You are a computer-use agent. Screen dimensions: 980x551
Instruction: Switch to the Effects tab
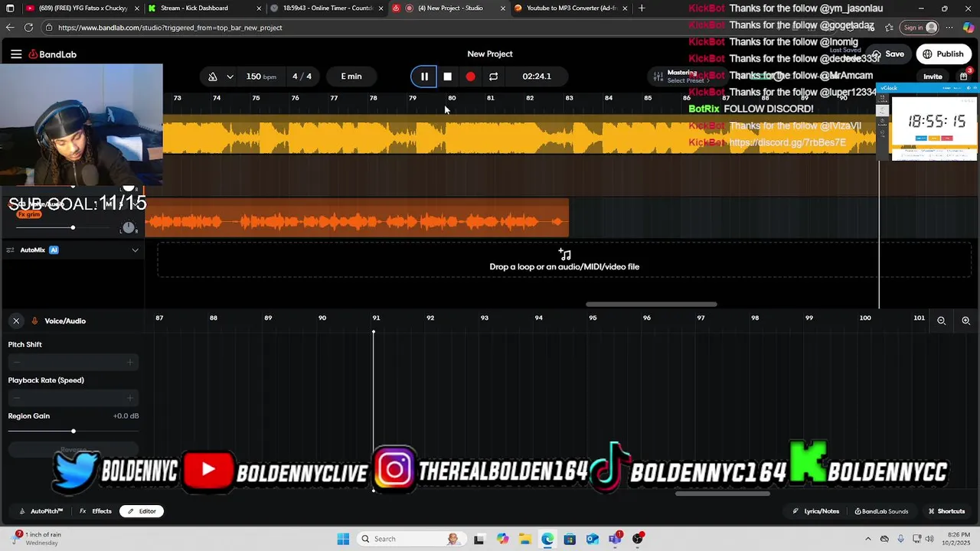(x=96, y=511)
